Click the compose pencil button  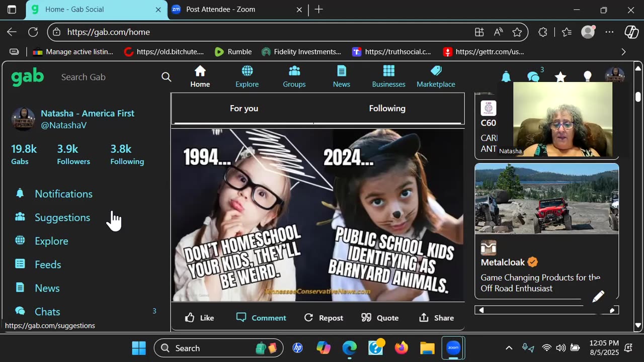click(598, 297)
